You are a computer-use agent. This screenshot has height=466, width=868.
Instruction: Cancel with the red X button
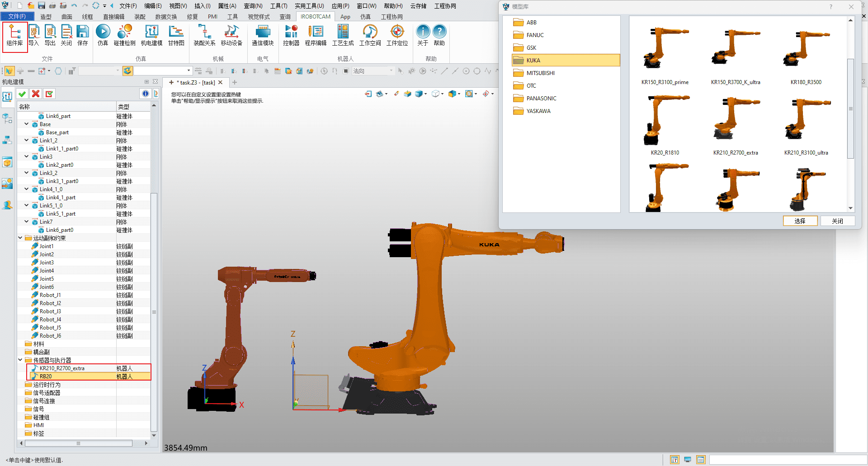click(36, 94)
